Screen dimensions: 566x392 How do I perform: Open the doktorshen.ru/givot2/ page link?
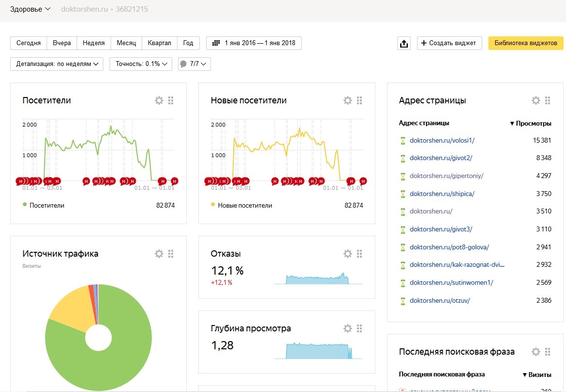pos(440,158)
